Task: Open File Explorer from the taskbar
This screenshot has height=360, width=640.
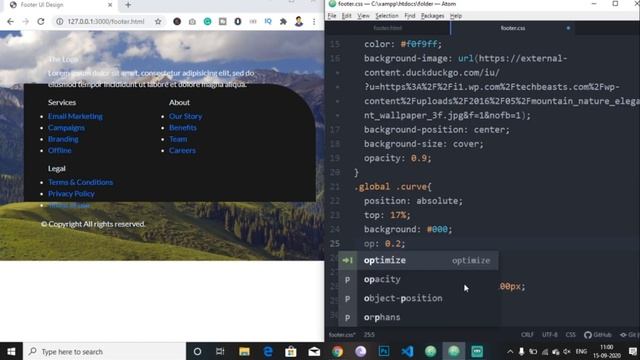Action: click(x=244, y=351)
